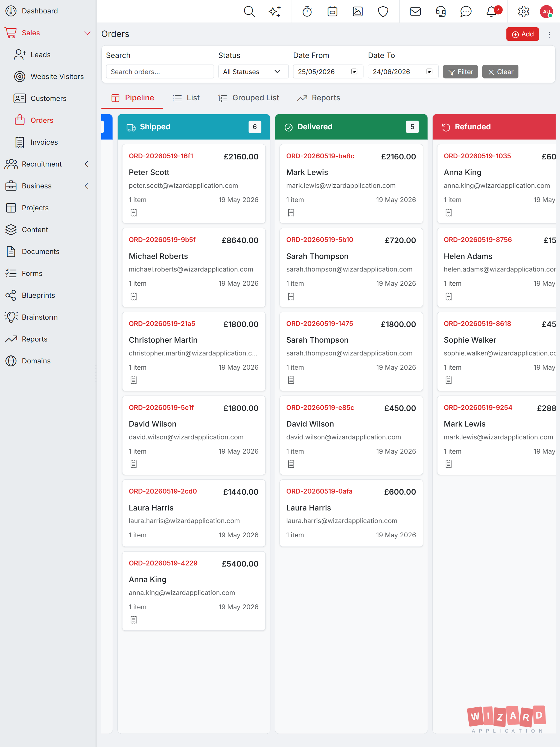
Task: Click the Shipped column header
Action: pos(194,127)
